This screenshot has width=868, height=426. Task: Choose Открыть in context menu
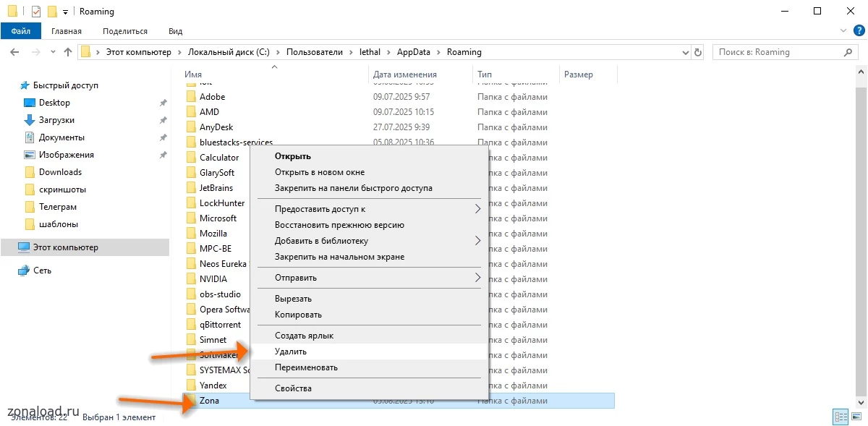(293, 156)
